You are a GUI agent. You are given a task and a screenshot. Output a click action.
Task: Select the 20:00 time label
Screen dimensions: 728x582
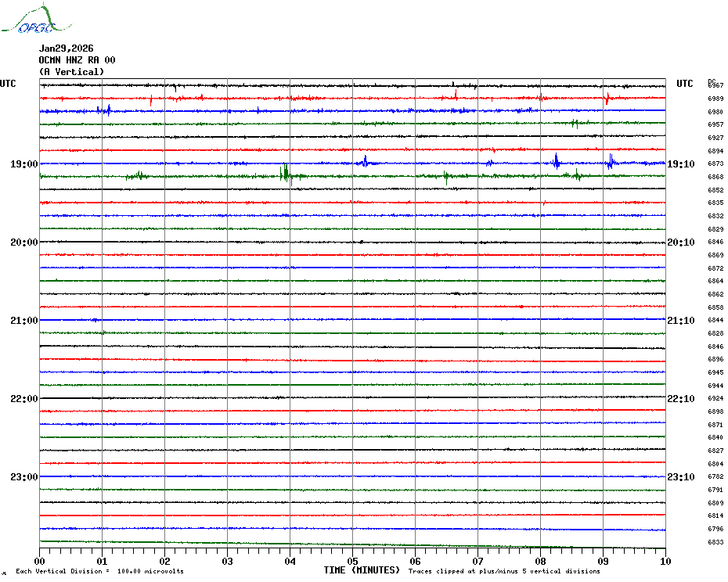point(23,242)
